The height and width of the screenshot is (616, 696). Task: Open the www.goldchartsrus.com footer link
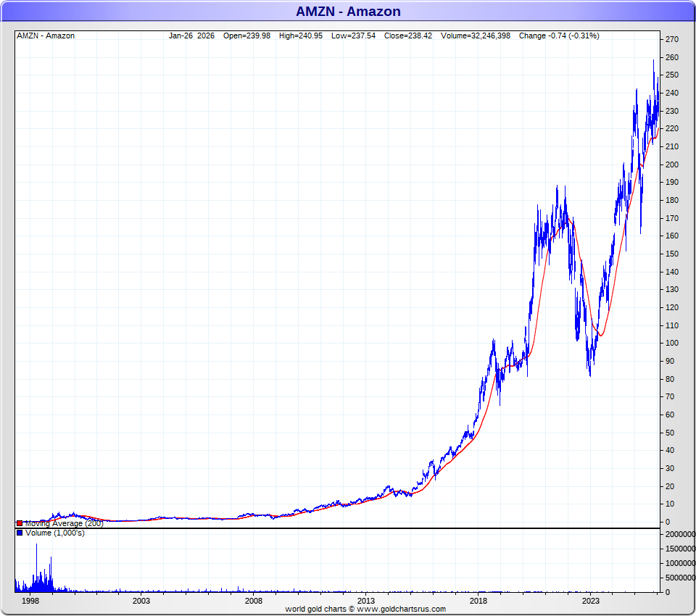coord(401,609)
